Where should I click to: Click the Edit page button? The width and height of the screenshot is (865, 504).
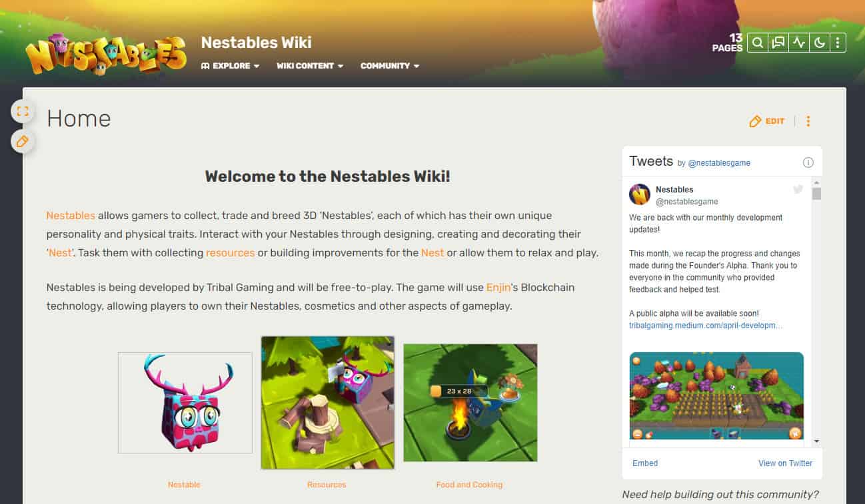(x=767, y=121)
